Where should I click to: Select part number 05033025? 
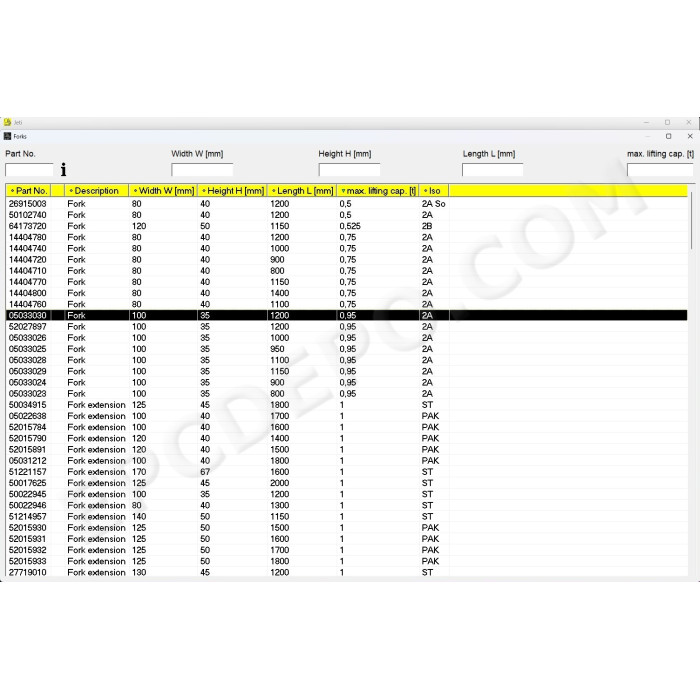point(28,349)
